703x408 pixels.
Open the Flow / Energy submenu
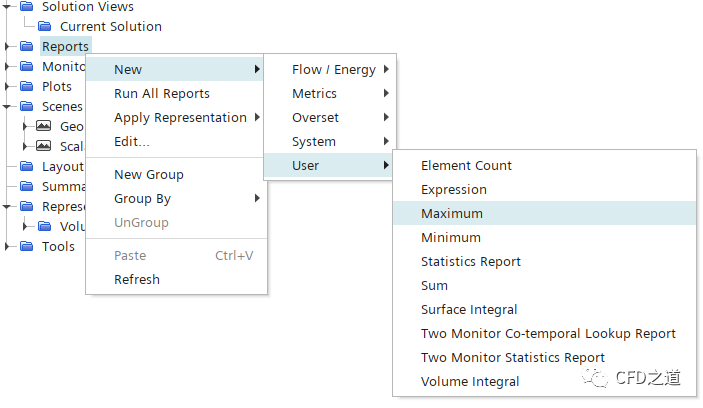[333, 70]
